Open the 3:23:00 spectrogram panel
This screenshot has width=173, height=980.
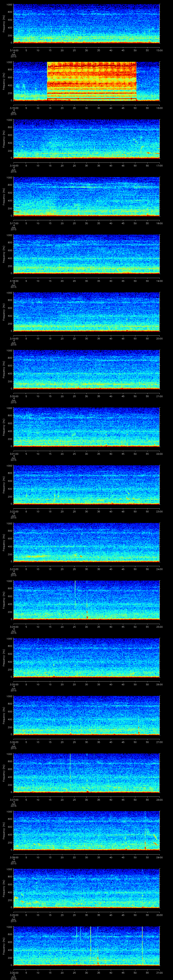[x=87, y=542]
